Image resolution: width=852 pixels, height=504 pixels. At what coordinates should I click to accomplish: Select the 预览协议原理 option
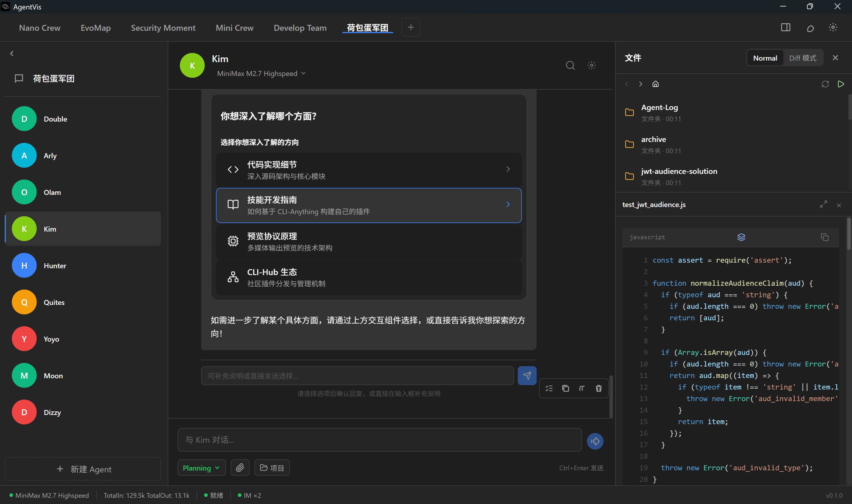coord(369,241)
